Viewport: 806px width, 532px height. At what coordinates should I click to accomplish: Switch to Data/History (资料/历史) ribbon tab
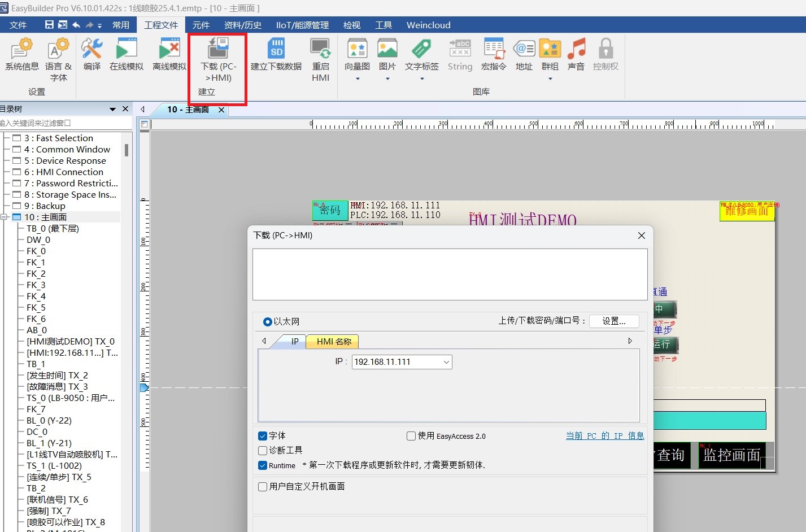pos(243,25)
